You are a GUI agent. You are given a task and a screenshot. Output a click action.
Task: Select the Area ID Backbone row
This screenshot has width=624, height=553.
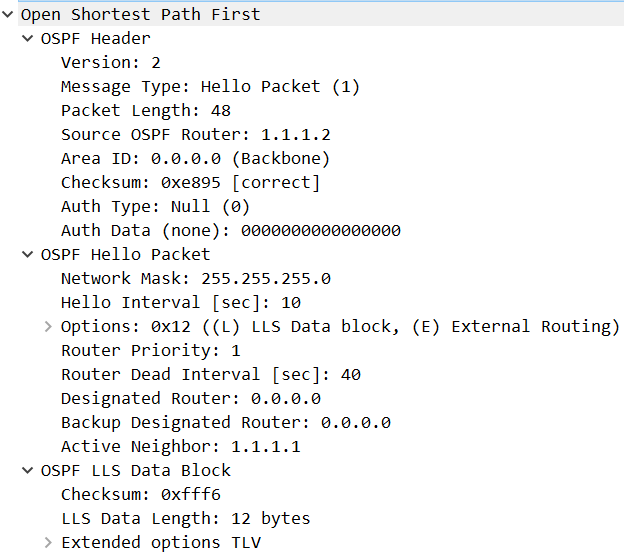[x=195, y=159]
